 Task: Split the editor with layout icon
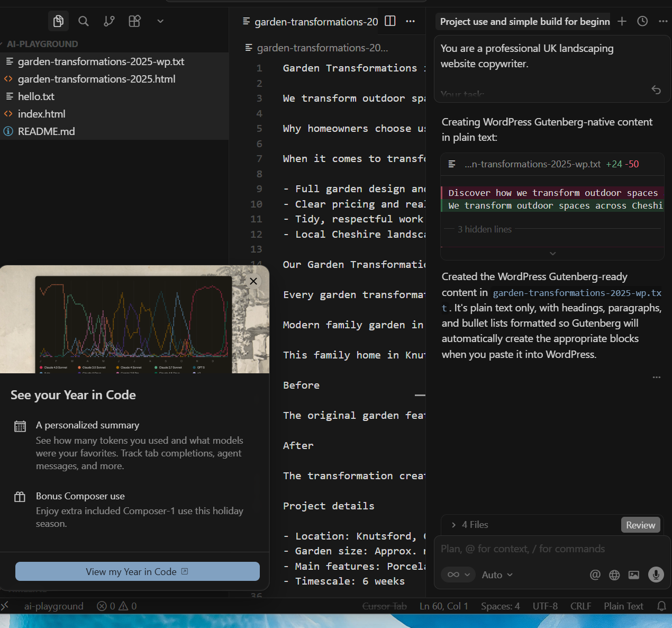point(390,21)
